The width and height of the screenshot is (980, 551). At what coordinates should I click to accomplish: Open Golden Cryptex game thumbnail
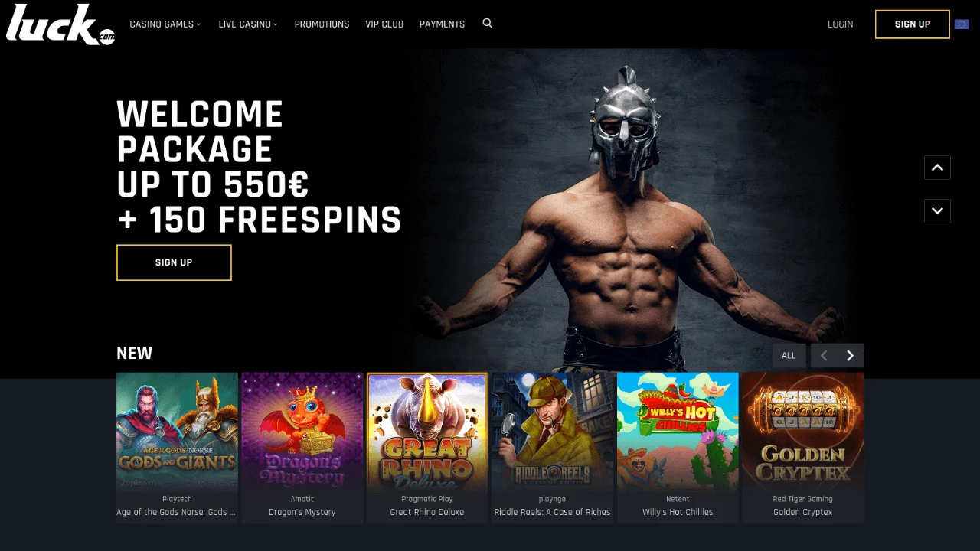point(802,448)
